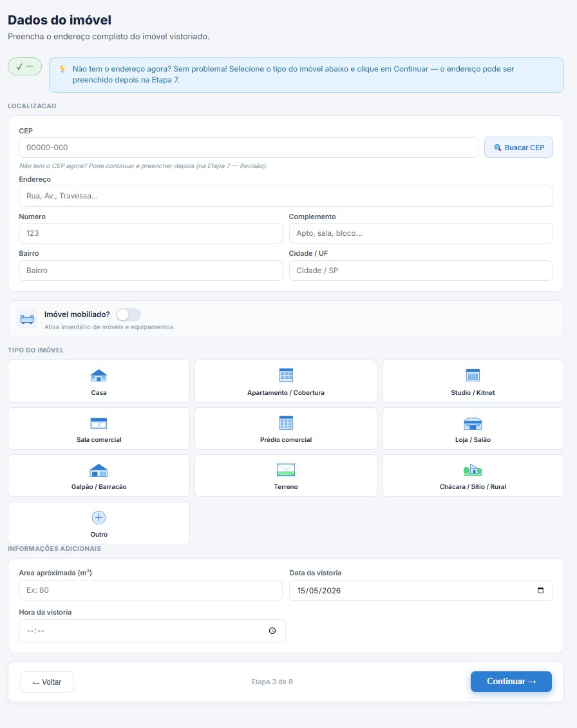Click the lightbulb tip icon in the info banner
This screenshot has width=577, height=728.
[62, 69]
